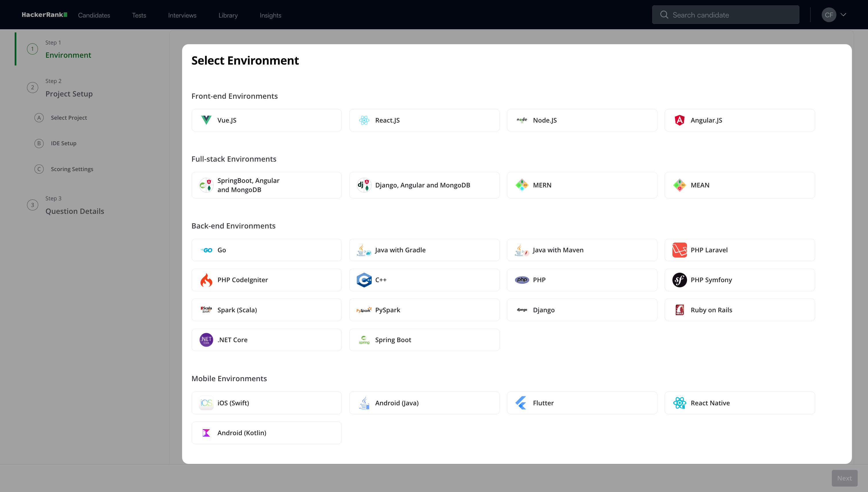
Task: Open Step 3 Question Details
Action: click(74, 211)
